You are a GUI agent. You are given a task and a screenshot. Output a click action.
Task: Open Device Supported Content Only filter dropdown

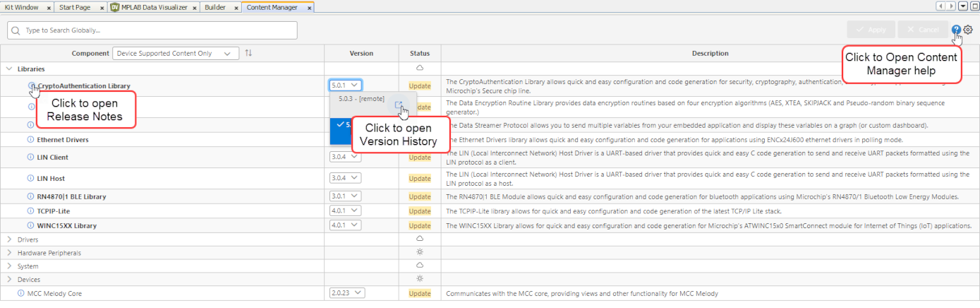(176, 53)
